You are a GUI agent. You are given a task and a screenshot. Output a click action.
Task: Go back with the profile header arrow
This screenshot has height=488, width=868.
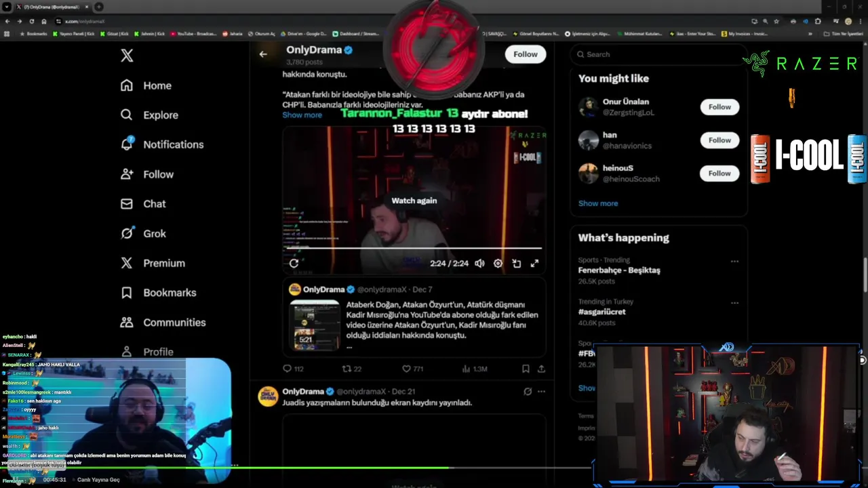click(x=263, y=54)
